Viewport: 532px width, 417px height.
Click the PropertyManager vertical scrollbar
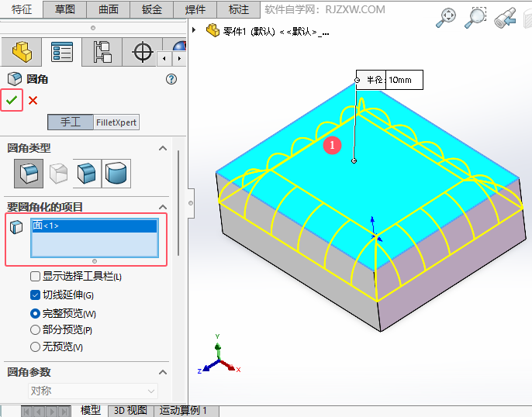[178, 203]
